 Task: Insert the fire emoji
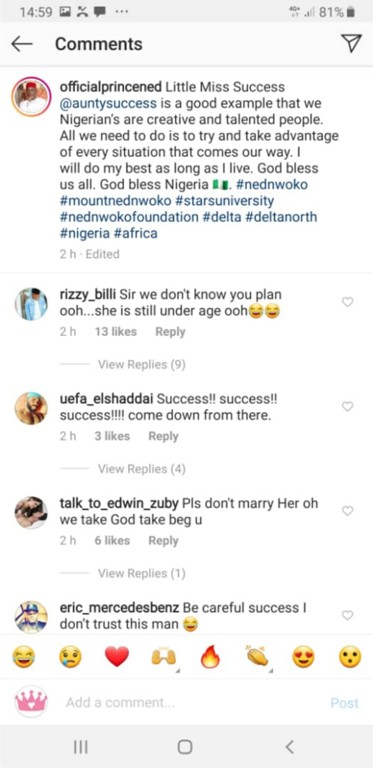[x=210, y=657]
